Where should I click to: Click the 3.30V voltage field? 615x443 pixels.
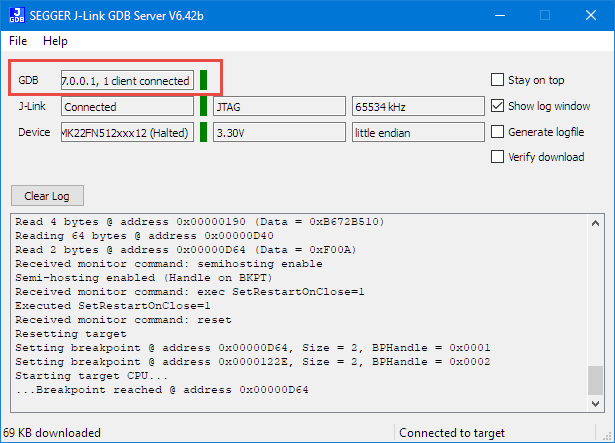279,132
